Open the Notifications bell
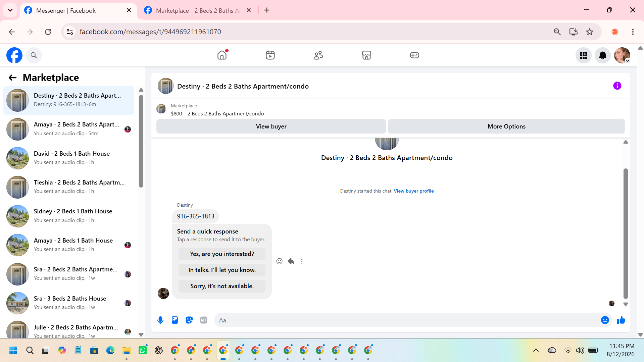This screenshot has width=644, height=362. [603, 55]
